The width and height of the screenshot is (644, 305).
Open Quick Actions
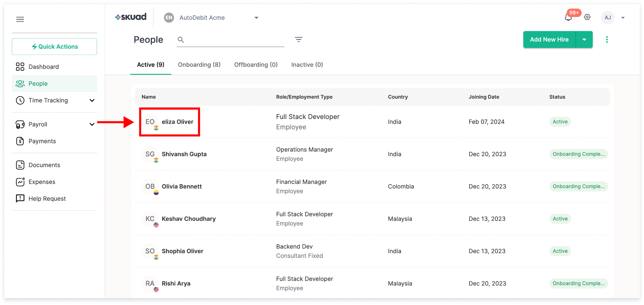coord(54,46)
